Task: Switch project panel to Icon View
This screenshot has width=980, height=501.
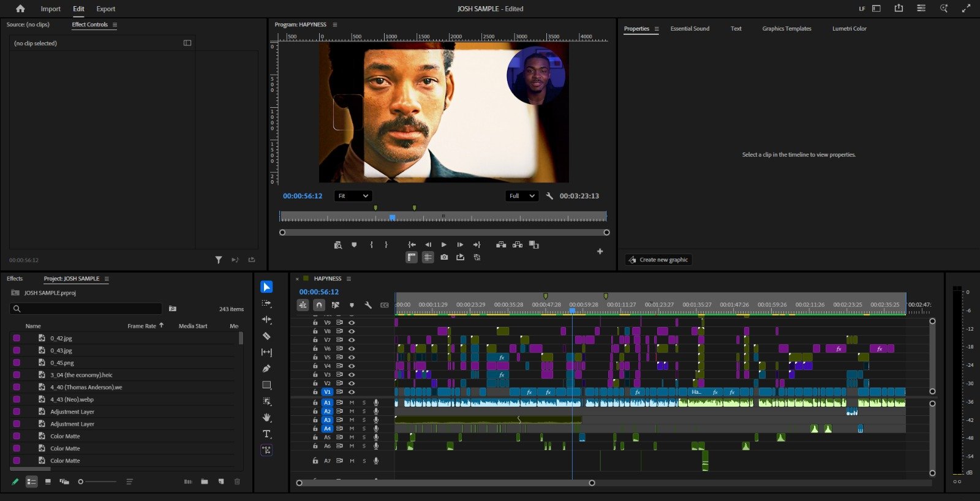Action: point(48,481)
